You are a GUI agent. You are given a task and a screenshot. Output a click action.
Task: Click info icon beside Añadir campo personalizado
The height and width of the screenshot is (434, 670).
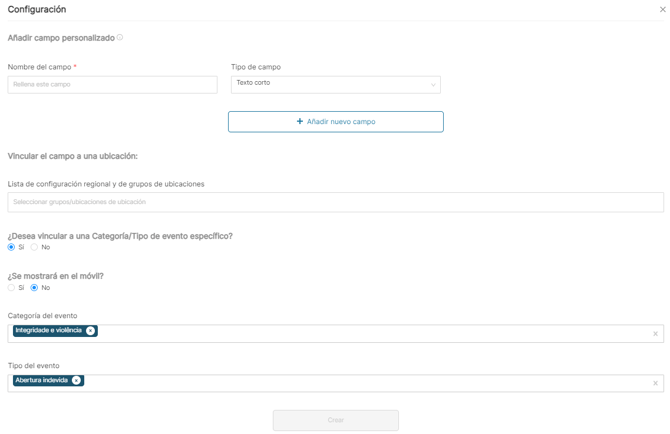tap(120, 38)
